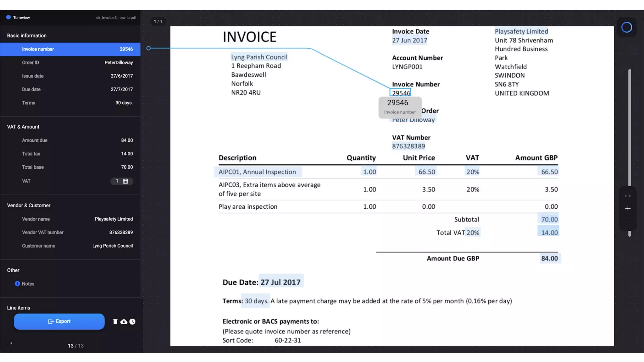The width and height of the screenshot is (644, 362).
Task: Select the Invoice number field row
Action: 70,49
